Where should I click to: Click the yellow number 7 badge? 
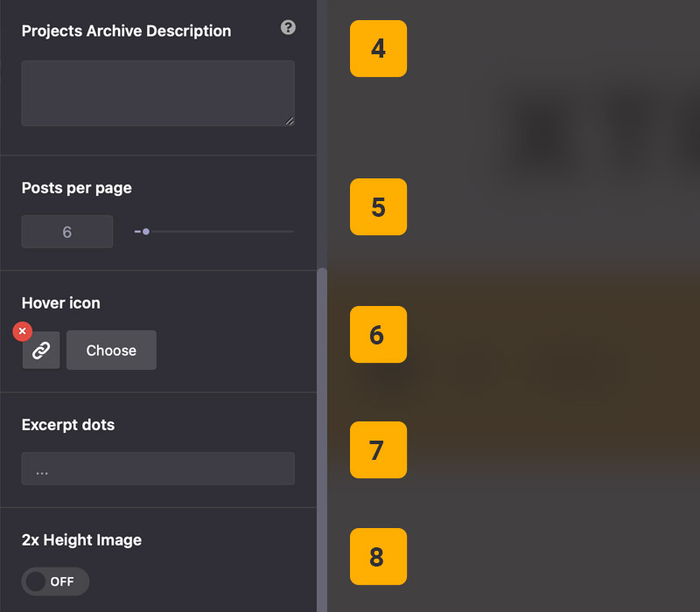point(378,450)
